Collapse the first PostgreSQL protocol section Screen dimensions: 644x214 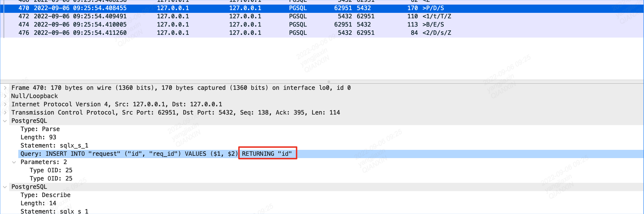tap(5, 121)
